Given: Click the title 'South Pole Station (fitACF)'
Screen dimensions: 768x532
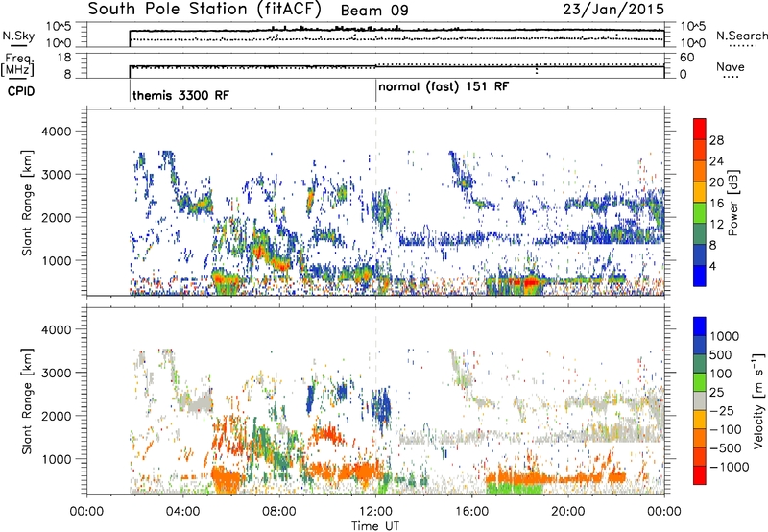Looking at the screenshot, I should coord(204,10).
